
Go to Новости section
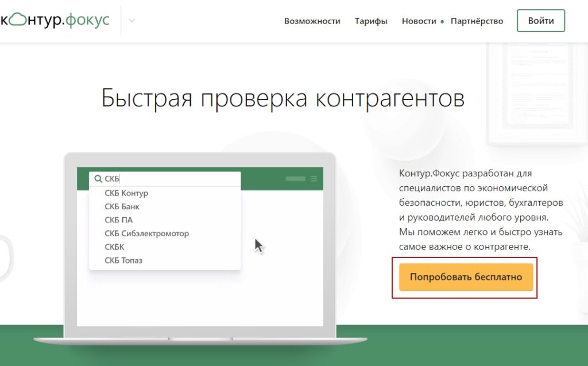tap(419, 21)
